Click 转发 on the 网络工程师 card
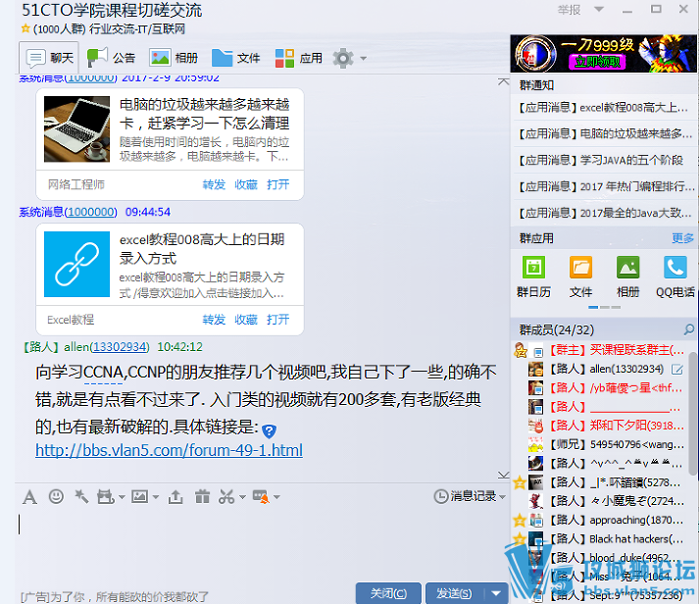700x604 pixels. coord(214,184)
